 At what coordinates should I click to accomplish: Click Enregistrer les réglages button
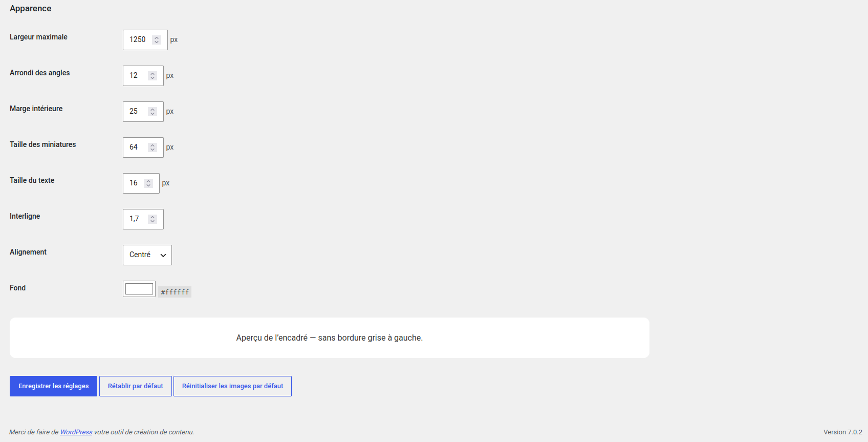pos(53,386)
